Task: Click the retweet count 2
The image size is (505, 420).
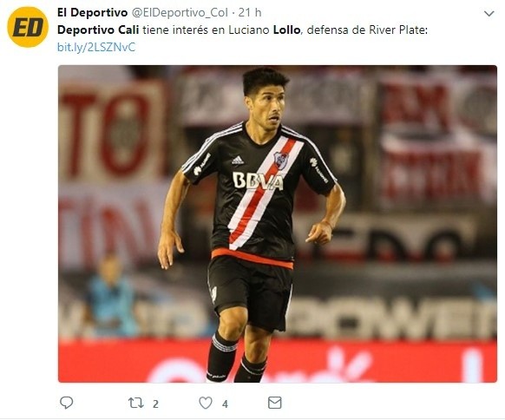Action: 155,404
